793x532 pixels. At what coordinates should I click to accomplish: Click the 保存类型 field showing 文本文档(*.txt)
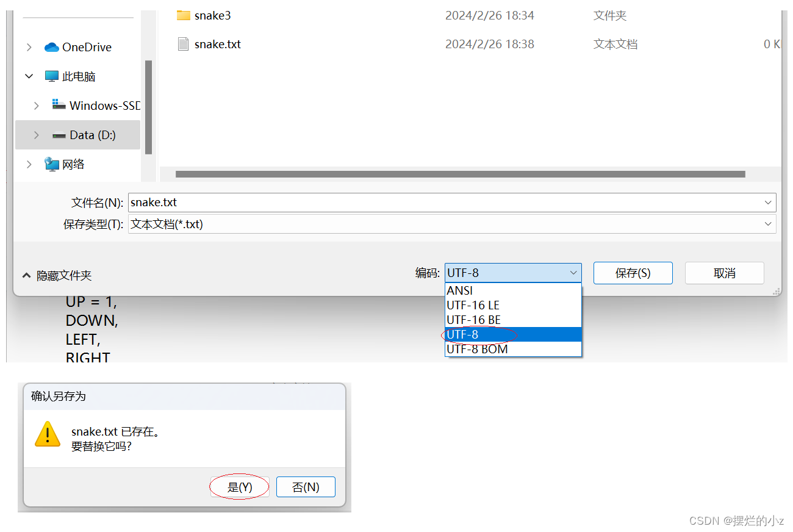click(x=452, y=224)
